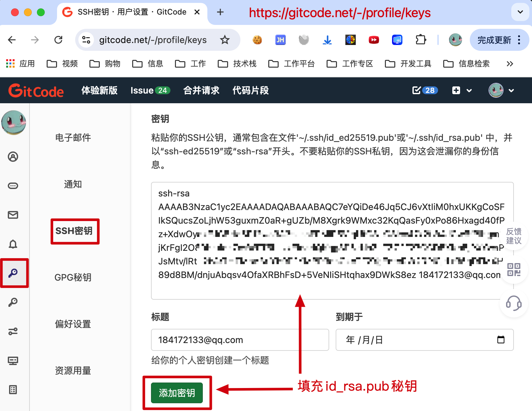Open the monitor icon in sidebar
Viewport: 532px width, 411px height.
pos(13,361)
